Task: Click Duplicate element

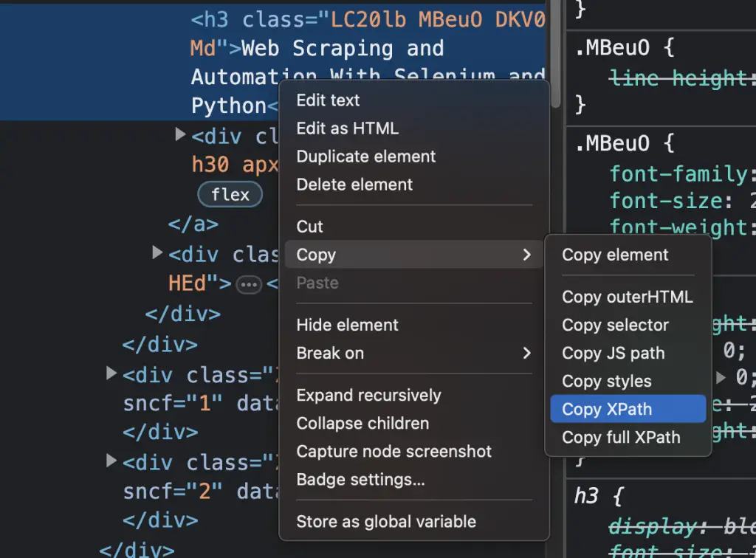Action: tap(365, 156)
